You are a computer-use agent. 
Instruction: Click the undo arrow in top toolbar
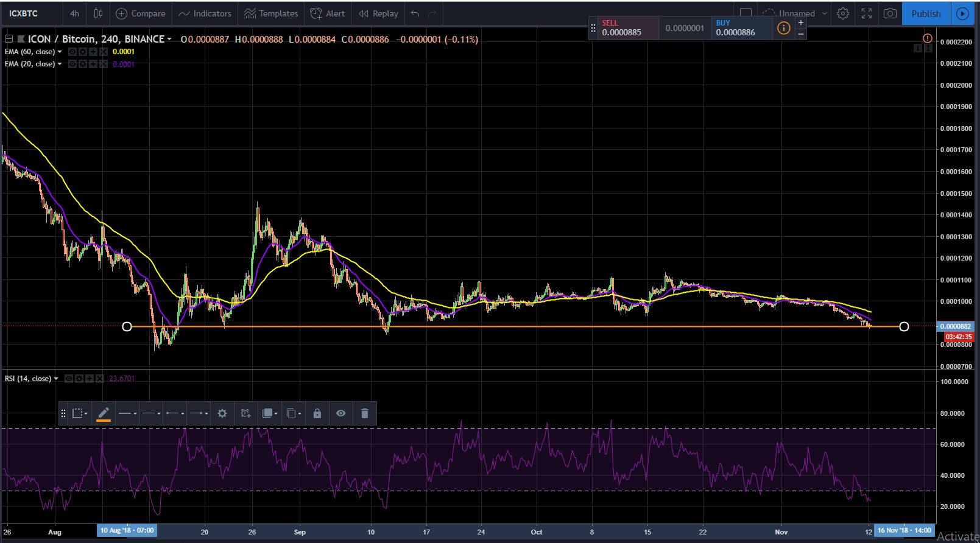tap(415, 13)
